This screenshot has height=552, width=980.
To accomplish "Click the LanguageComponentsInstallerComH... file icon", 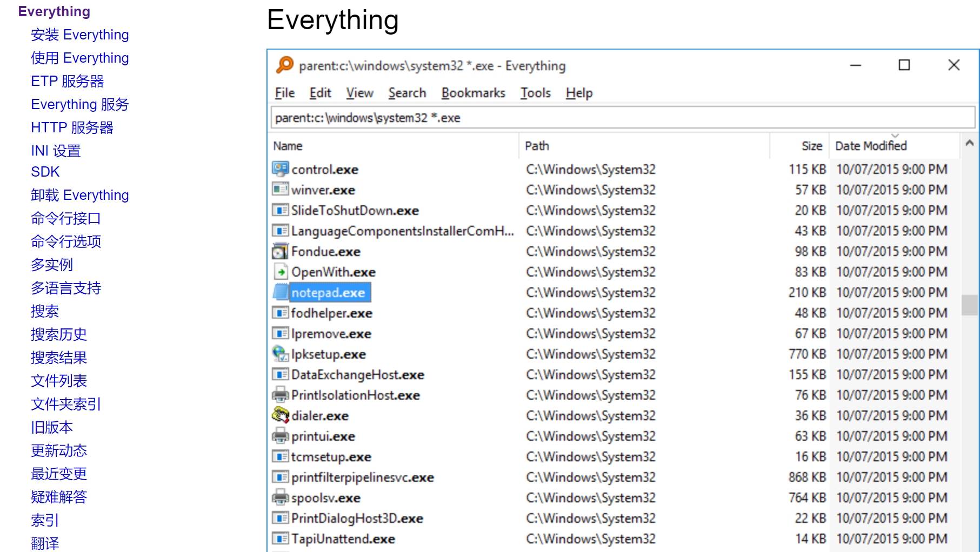I will [x=280, y=231].
